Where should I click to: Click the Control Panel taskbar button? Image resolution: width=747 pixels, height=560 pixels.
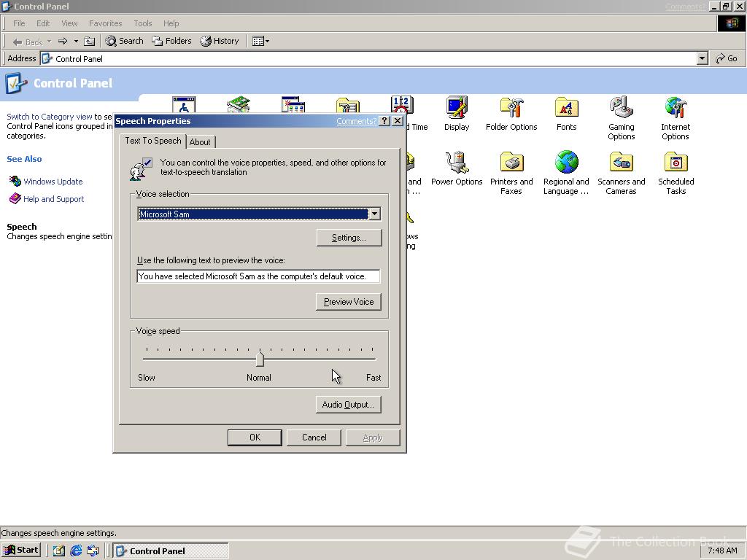point(171,551)
